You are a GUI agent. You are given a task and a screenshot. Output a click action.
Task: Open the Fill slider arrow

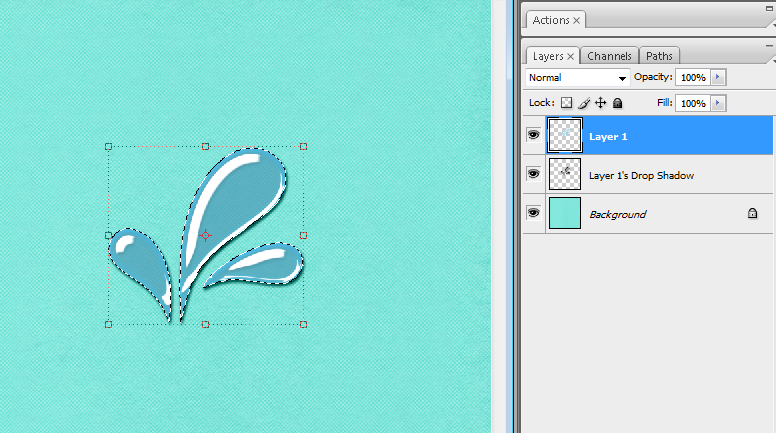(x=718, y=103)
